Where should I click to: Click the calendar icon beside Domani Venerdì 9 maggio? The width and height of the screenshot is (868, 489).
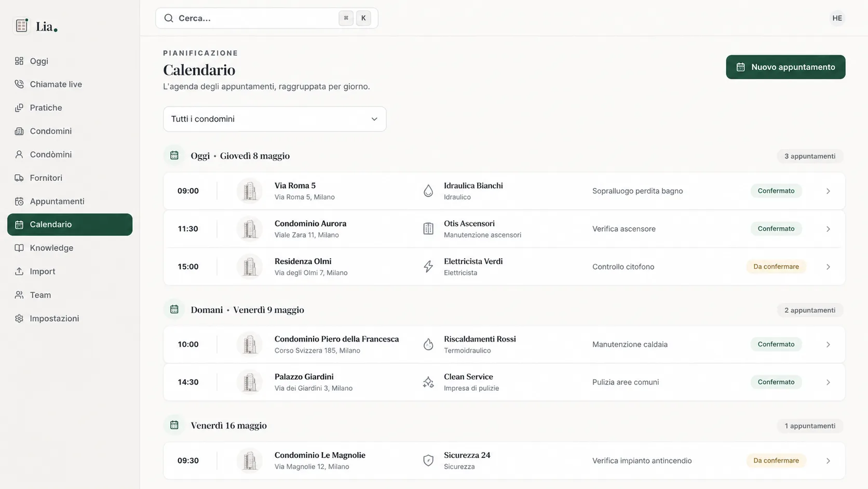[x=174, y=309]
